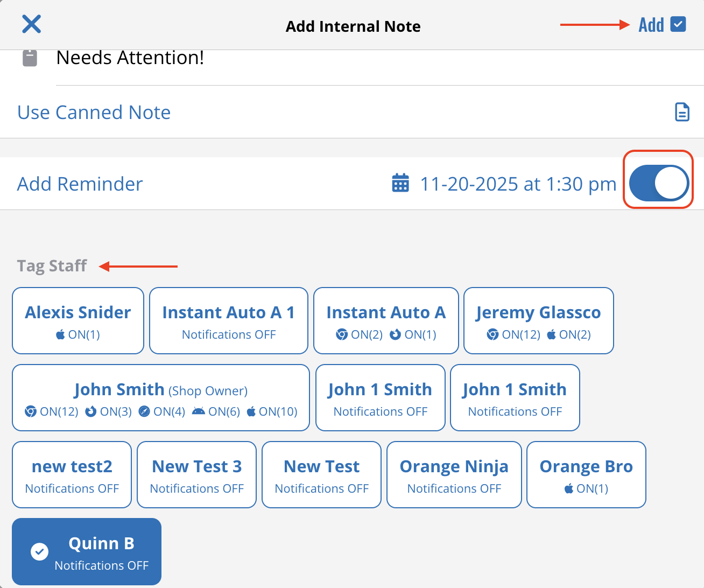Click Add to save the internal note
Image resolution: width=704 pixels, height=588 pixels.
[x=651, y=24]
